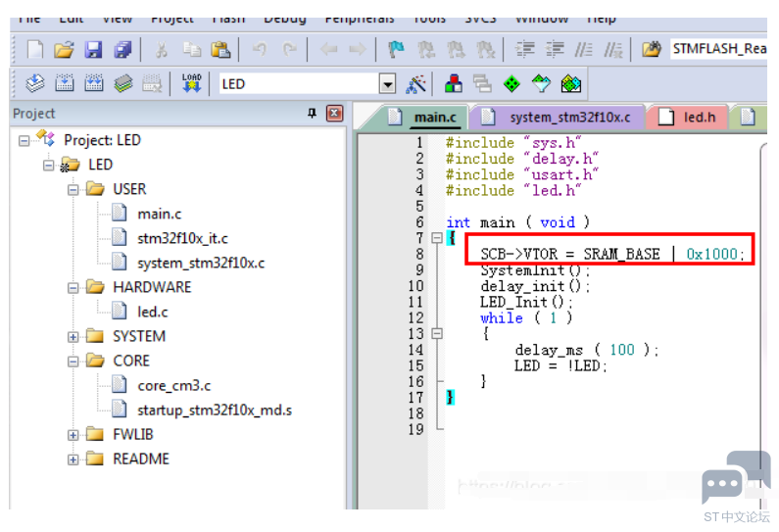Viewport: 779px width, 532px height.
Task: Comment selection with the comment icon
Action: (x=584, y=50)
